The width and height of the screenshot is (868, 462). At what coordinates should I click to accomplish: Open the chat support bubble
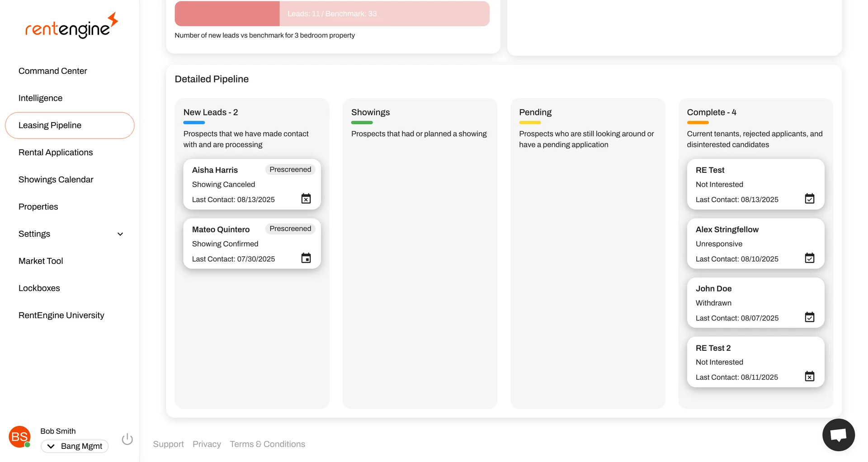838,434
